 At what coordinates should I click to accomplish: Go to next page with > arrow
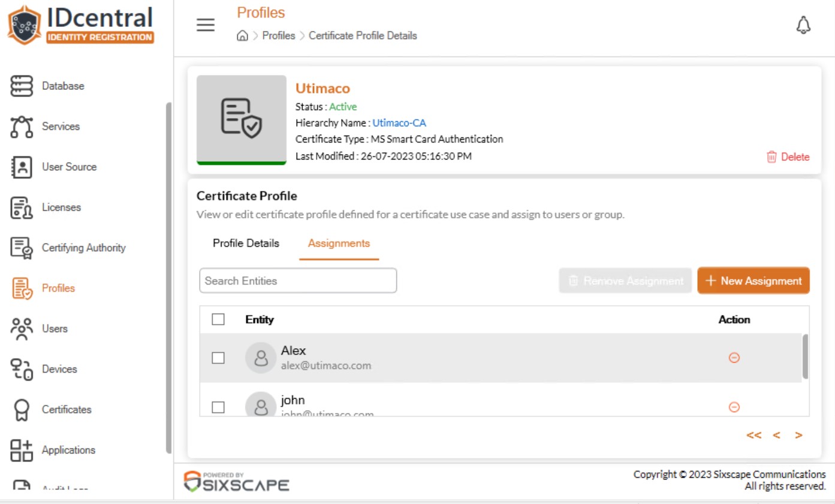[798, 436]
